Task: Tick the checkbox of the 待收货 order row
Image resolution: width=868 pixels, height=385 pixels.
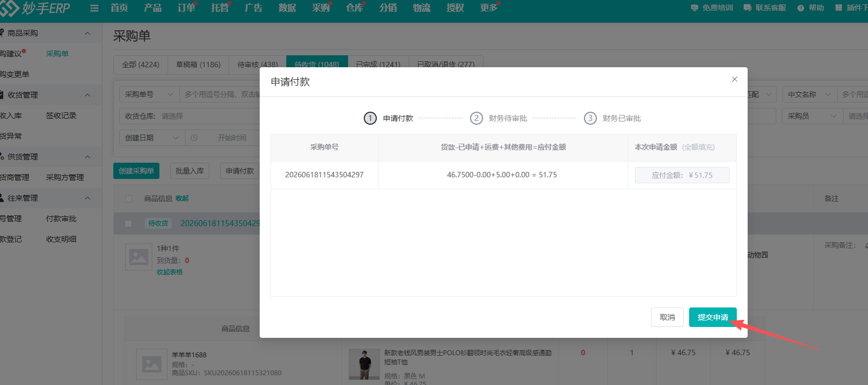Action: pyautogui.click(x=128, y=223)
